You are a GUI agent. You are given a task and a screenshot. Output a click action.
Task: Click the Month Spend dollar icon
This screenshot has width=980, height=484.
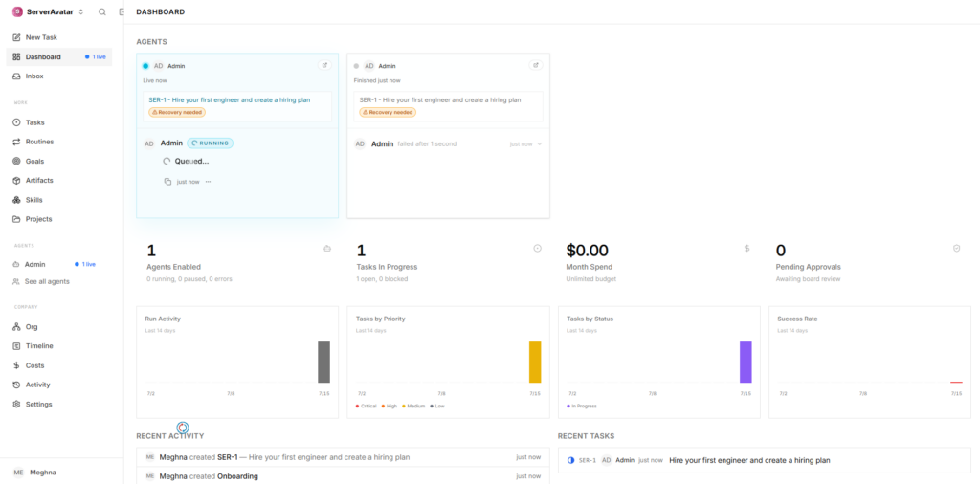pos(746,249)
